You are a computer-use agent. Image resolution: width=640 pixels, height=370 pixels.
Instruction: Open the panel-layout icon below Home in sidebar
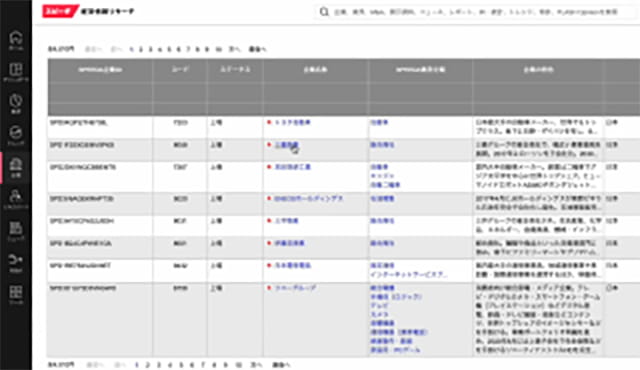[x=16, y=72]
